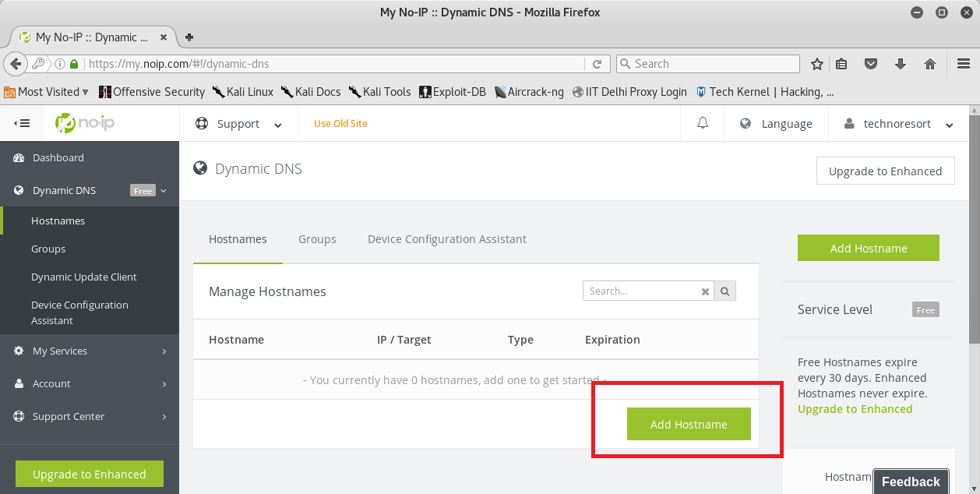
Task: Open the Most Visited bookmarks dropdown
Action: (x=47, y=91)
